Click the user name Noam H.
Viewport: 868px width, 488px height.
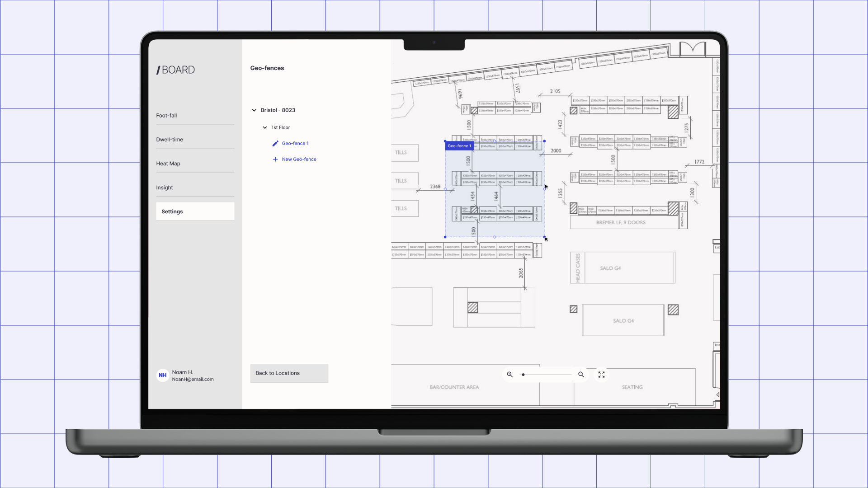click(183, 372)
